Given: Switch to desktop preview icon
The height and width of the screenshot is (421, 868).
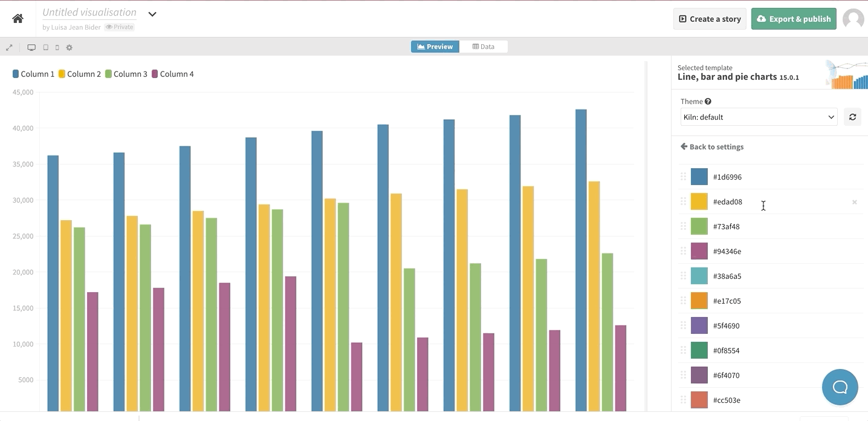Looking at the screenshot, I should click(31, 47).
